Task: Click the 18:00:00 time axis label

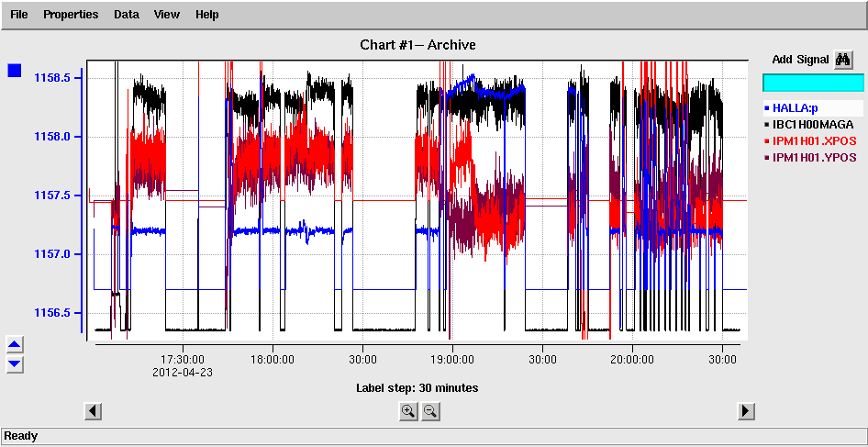Action: [x=273, y=360]
